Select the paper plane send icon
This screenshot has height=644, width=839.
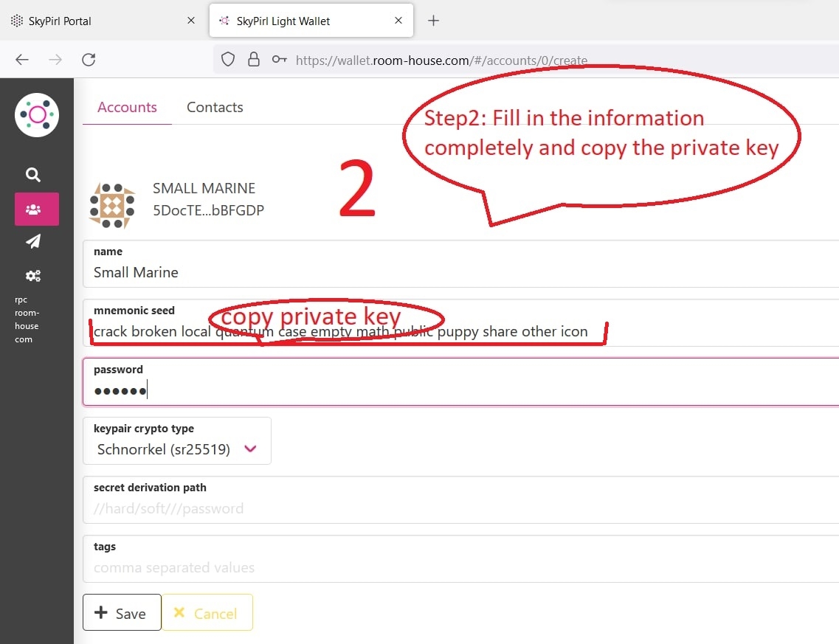33,242
